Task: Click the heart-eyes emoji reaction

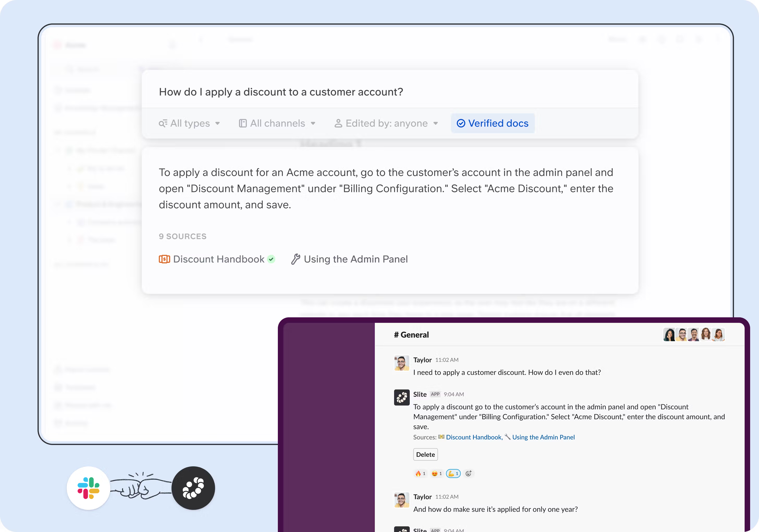Action: click(x=436, y=474)
